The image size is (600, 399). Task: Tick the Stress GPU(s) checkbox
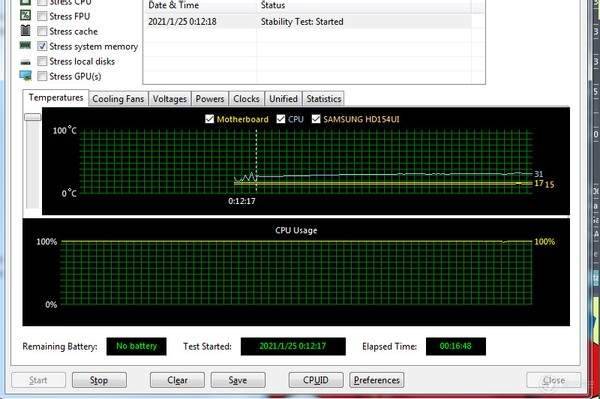pyautogui.click(x=42, y=76)
